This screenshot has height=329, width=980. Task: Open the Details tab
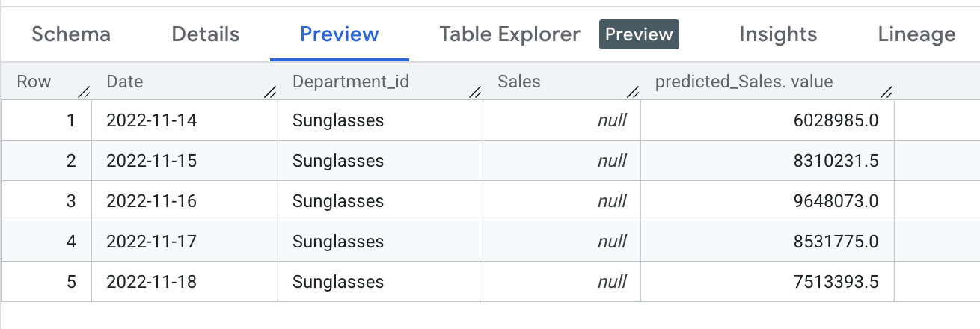coord(206,34)
